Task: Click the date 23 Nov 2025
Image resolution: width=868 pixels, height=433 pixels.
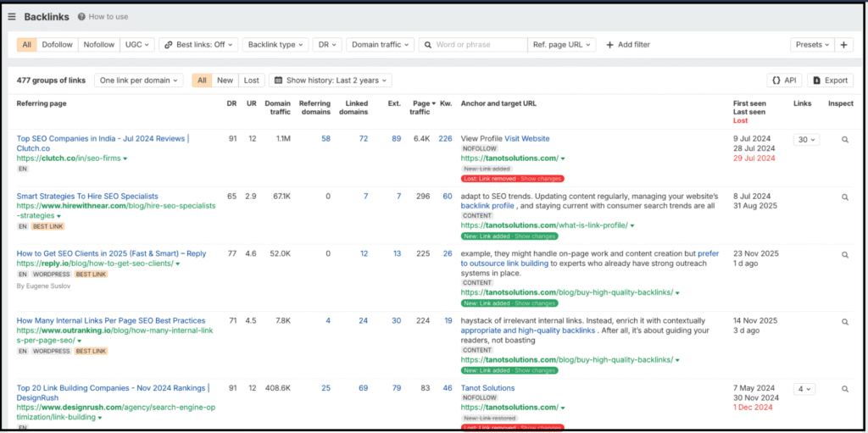Action: (755, 253)
